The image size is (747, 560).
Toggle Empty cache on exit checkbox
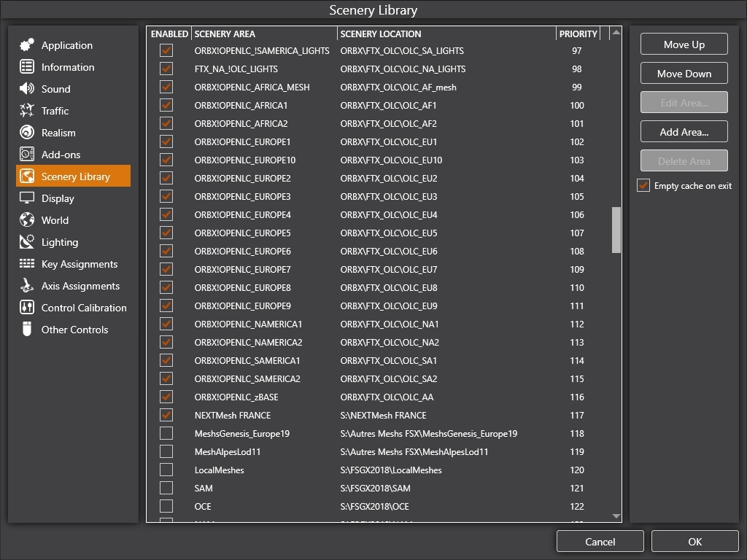tap(643, 186)
